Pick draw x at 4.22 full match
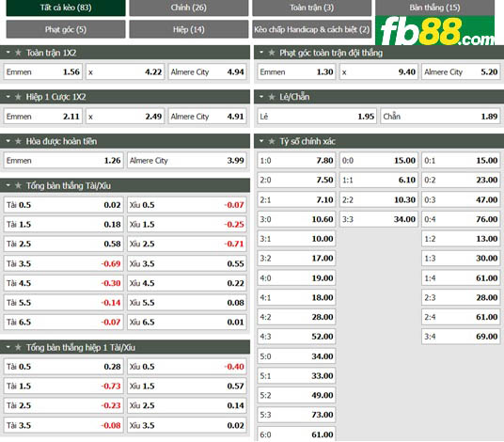 click(125, 71)
